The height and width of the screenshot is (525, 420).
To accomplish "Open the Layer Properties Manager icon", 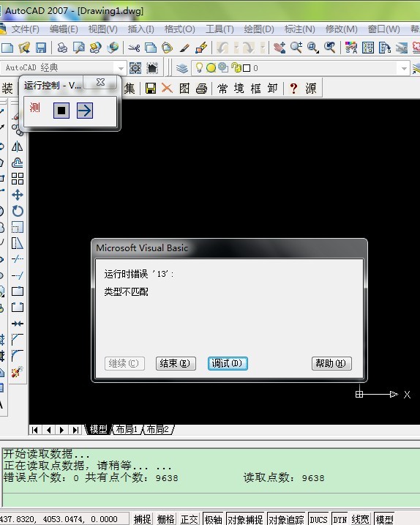I will 181,68.
